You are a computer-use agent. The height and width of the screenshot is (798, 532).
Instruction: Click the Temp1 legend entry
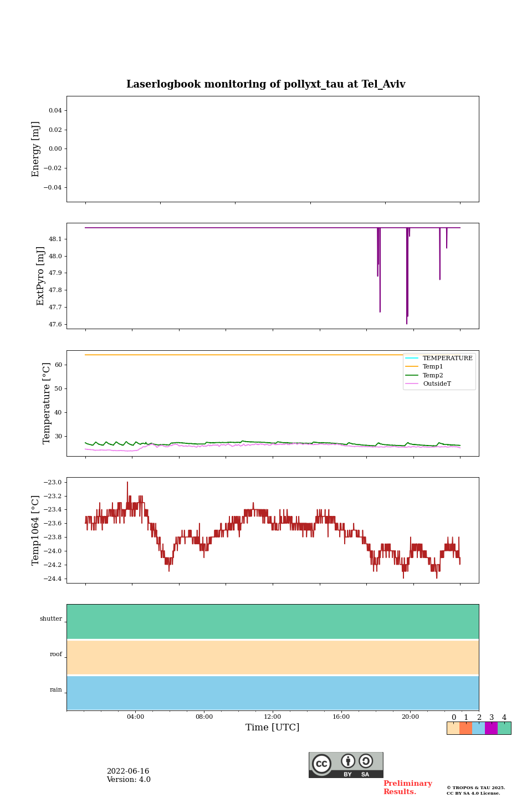pos(424,367)
